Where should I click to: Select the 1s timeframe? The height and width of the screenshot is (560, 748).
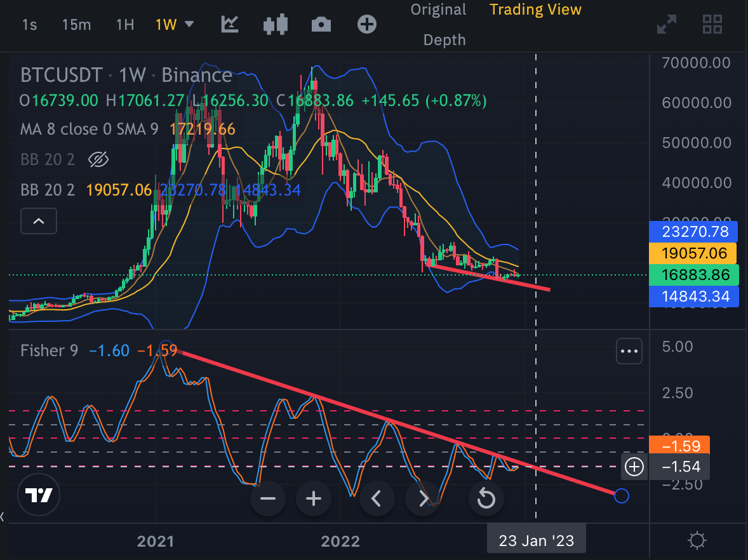point(30,24)
